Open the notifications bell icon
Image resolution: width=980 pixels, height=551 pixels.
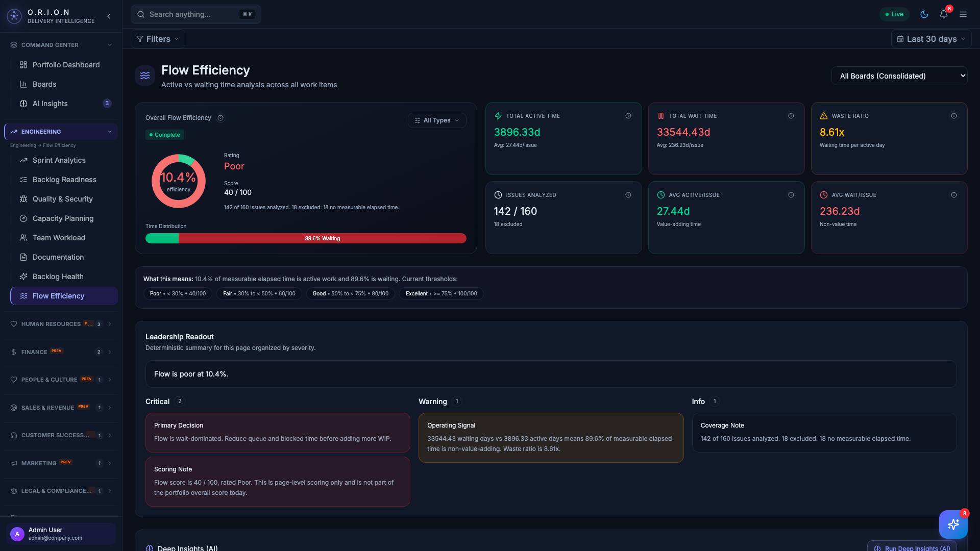coord(944,14)
